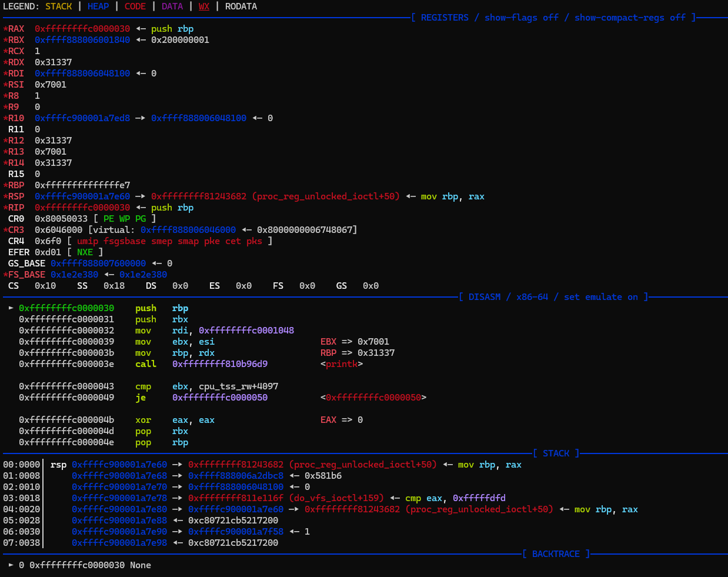Click the RODATA label in the legend

[241, 6]
